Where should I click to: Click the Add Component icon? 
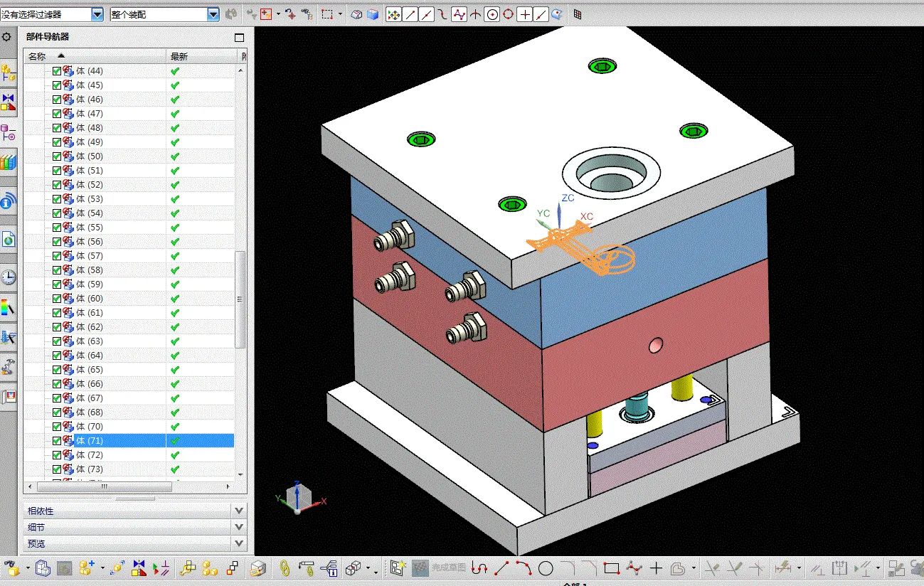coord(86,568)
